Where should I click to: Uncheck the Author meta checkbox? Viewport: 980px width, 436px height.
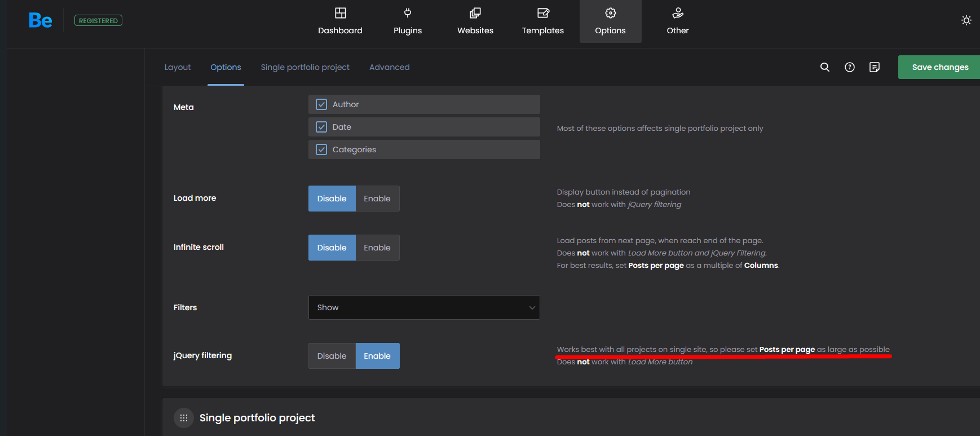click(321, 104)
